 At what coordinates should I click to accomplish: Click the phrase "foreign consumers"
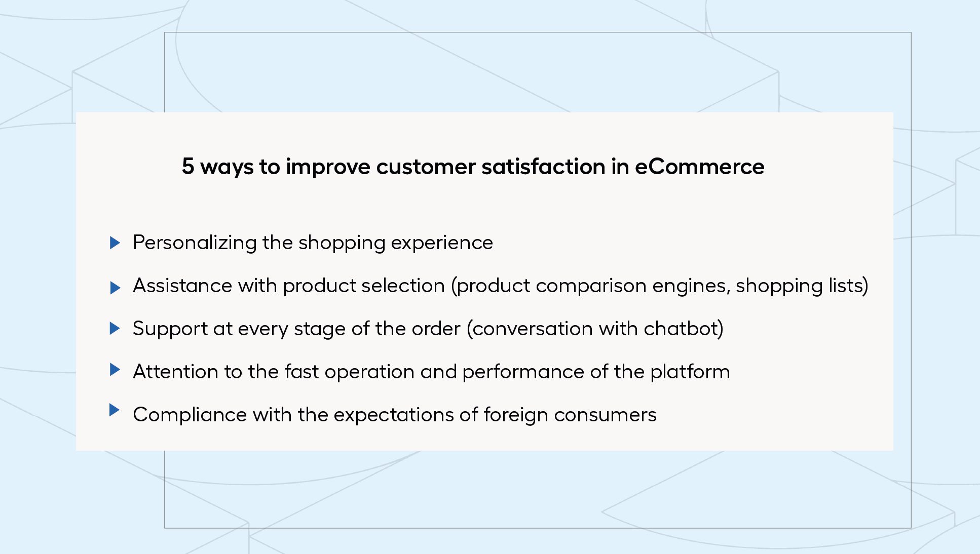pyautogui.click(x=570, y=415)
